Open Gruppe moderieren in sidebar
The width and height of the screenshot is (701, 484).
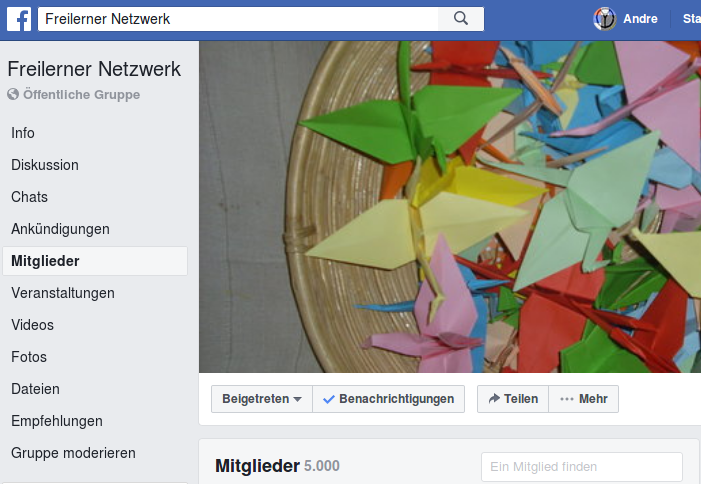(x=73, y=453)
